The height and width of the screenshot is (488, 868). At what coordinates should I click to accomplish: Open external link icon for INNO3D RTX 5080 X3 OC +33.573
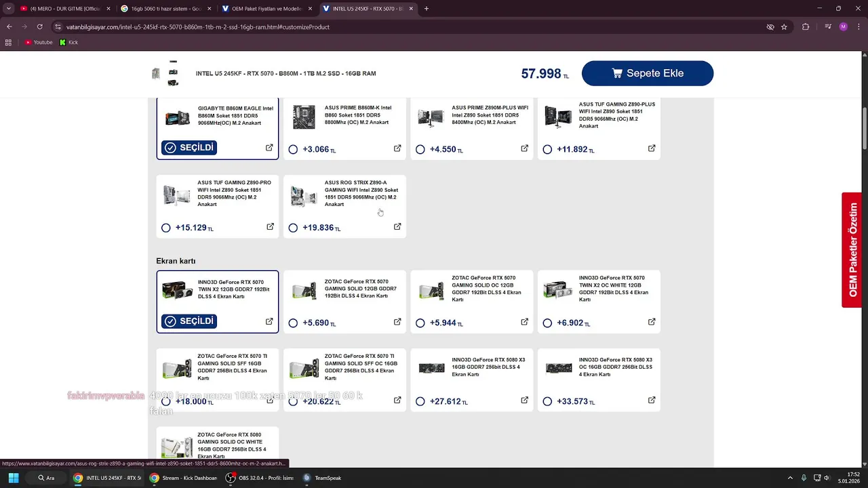(x=652, y=401)
